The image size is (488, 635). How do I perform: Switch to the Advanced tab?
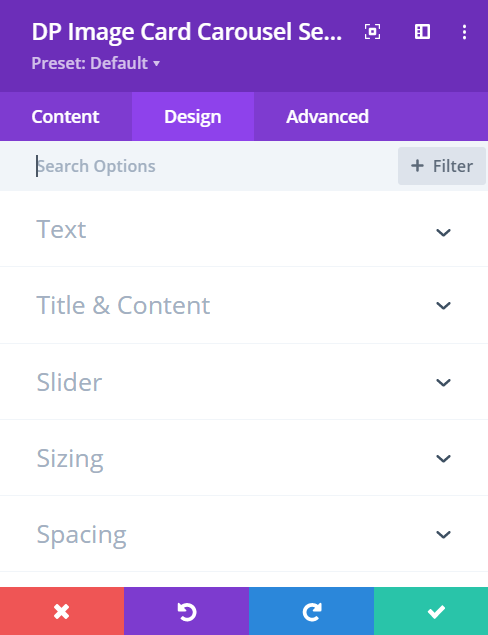327,117
